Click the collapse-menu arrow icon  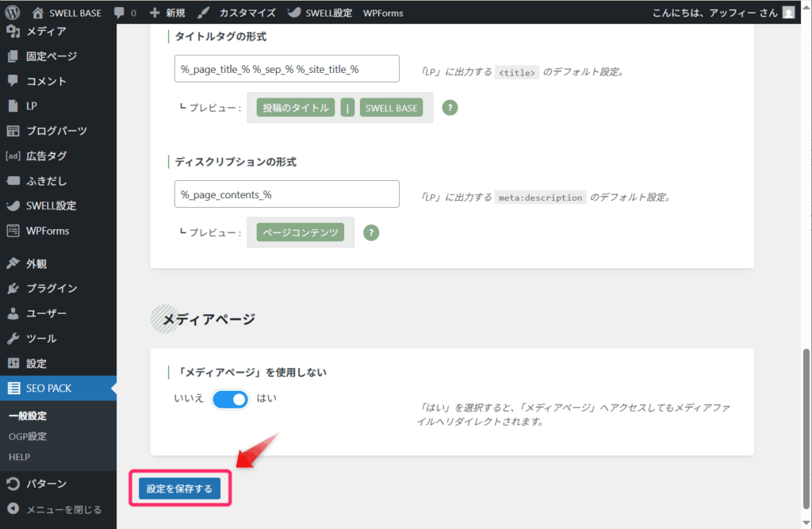tap(13, 509)
